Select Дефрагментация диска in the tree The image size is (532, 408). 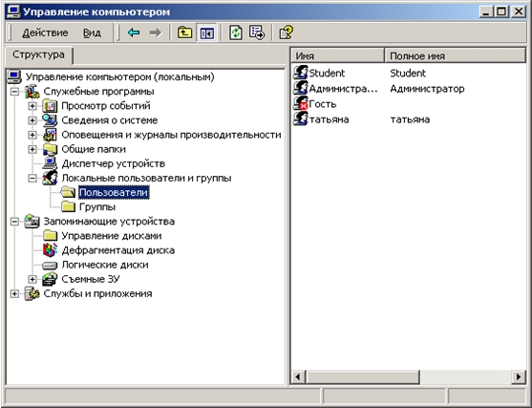pyautogui.click(x=118, y=250)
